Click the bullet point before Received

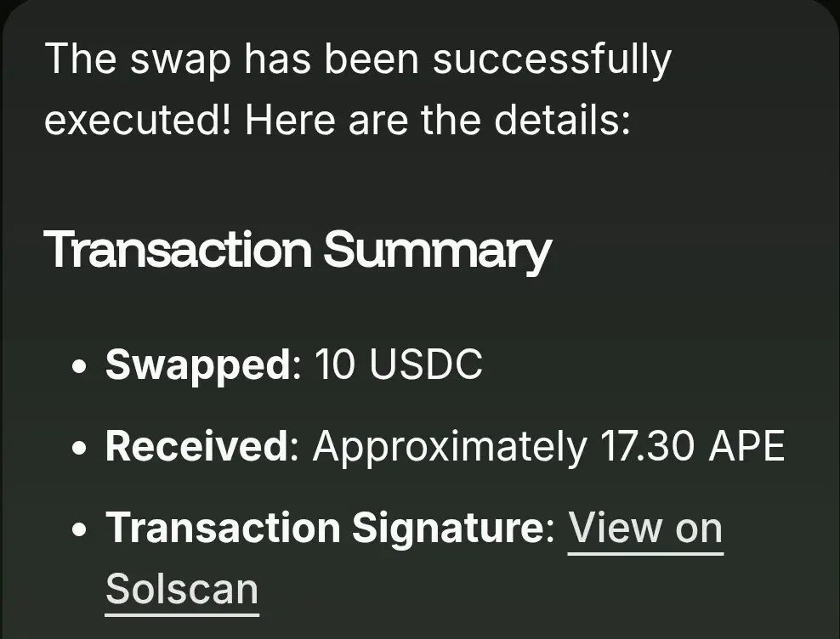(79, 448)
